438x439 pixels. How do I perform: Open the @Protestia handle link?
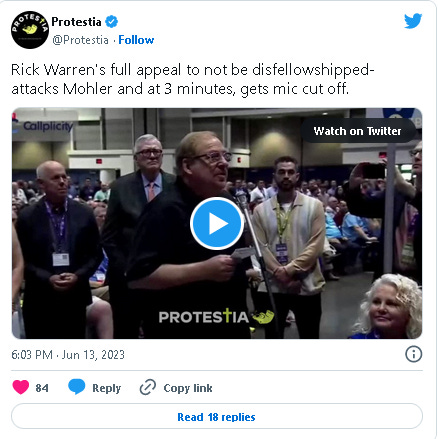[x=80, y=40]
